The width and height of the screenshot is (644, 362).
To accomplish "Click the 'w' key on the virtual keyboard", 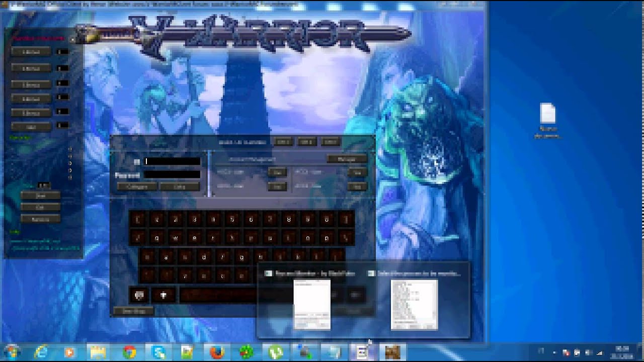I will (x=176, y=238).
